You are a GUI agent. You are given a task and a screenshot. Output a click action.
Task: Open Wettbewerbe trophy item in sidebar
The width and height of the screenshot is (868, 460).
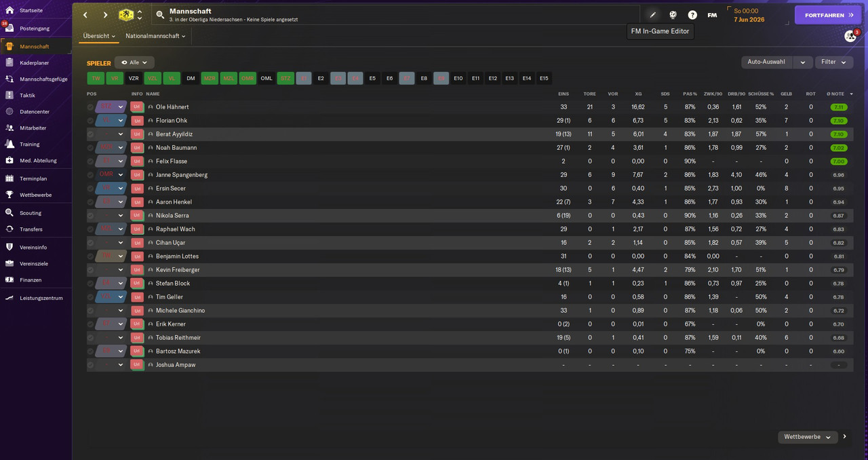pyautogui.click(x=35, y=195)
